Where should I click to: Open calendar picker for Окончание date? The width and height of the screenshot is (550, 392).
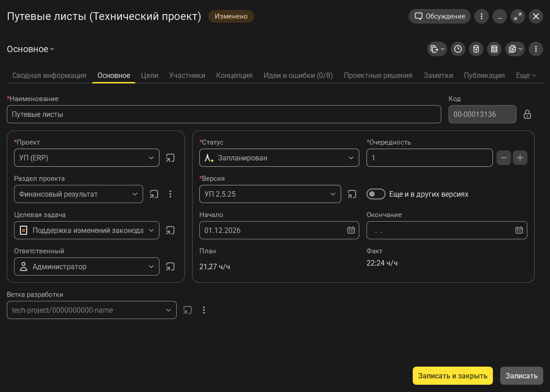point(519,230)
